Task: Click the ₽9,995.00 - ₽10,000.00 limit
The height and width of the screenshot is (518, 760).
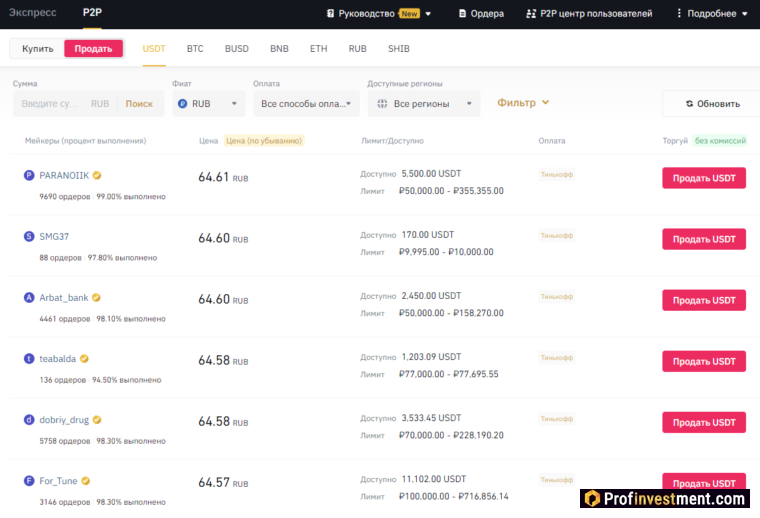Action: pyautogui.click(x=446, y=252)
